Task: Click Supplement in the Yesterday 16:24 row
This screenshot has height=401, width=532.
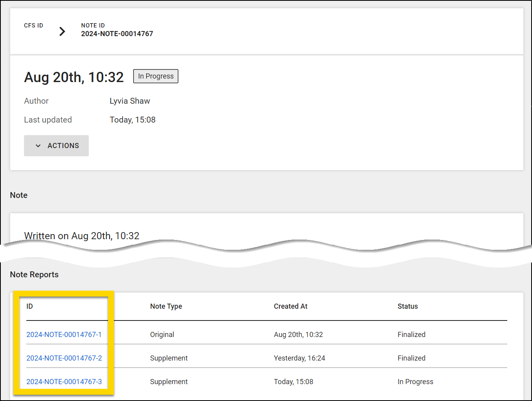Action: point(169,358)
